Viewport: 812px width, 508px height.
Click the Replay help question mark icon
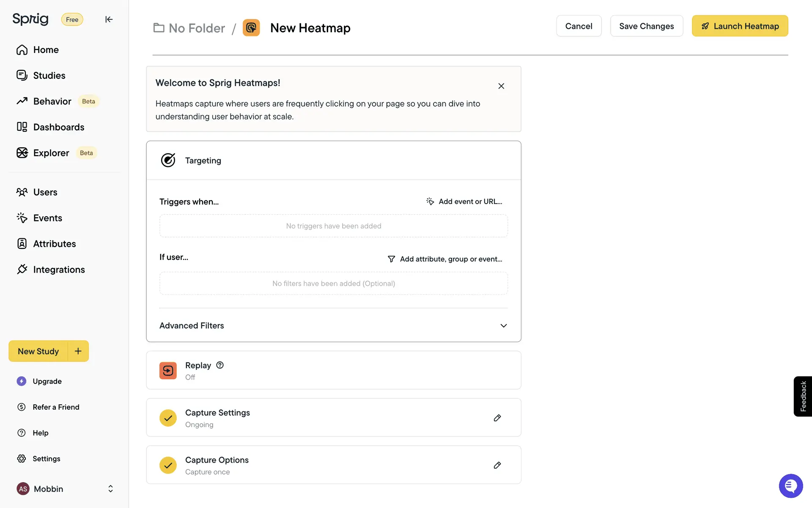tap(220, 365)
